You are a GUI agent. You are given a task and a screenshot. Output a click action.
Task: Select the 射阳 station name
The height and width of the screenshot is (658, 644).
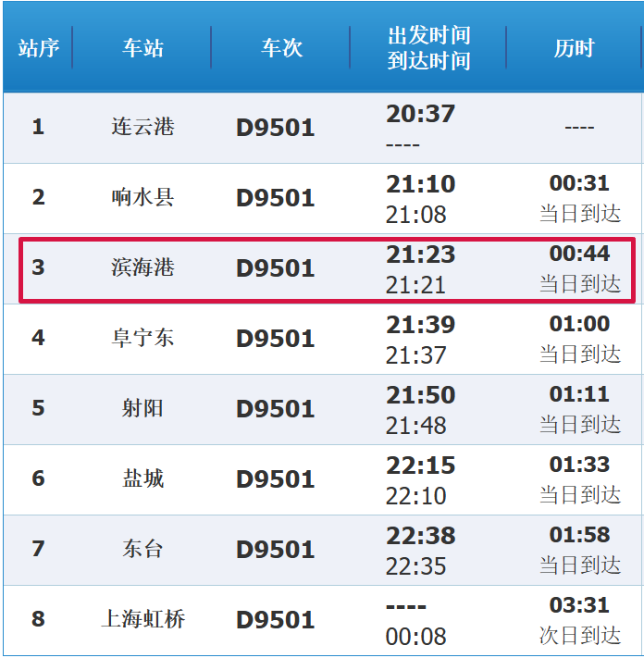[142, 408]
